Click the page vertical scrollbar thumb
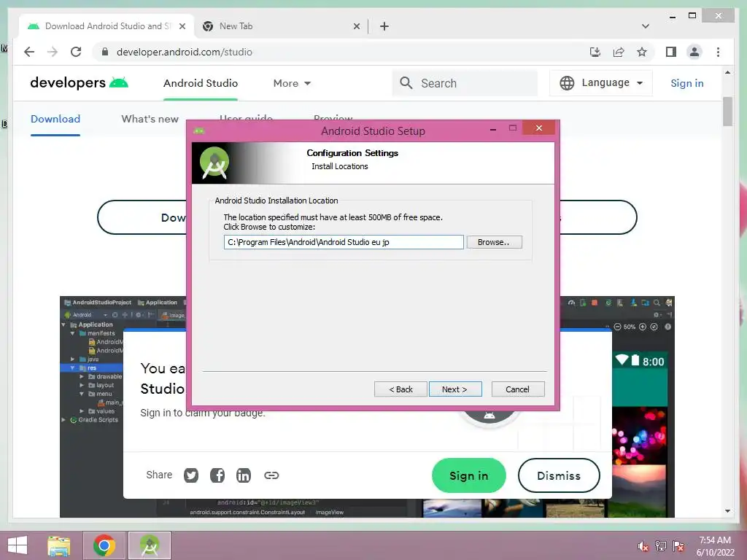Screen dimensions: 747x560 pyautogui.click(x=727, y=111)
